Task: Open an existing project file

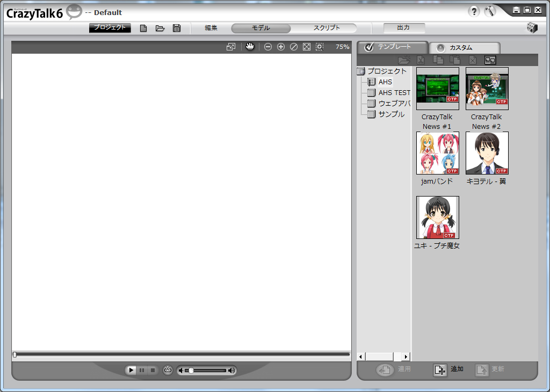Action: (x=160, y=28)
